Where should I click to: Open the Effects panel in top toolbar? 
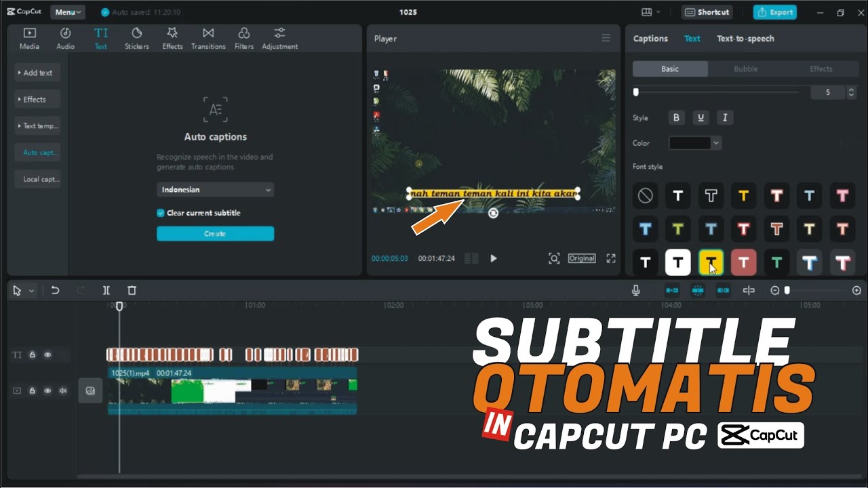point(172,39)
